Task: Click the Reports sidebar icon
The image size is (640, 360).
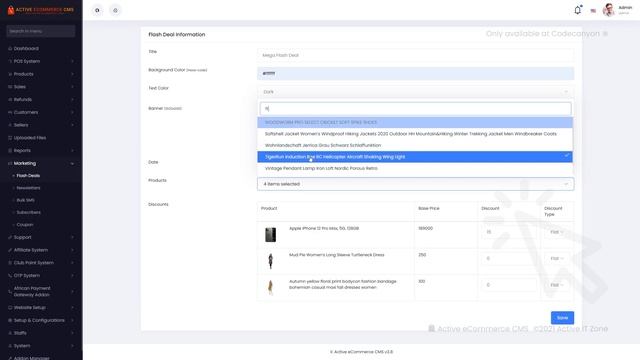Action: [x=10, y=151]
